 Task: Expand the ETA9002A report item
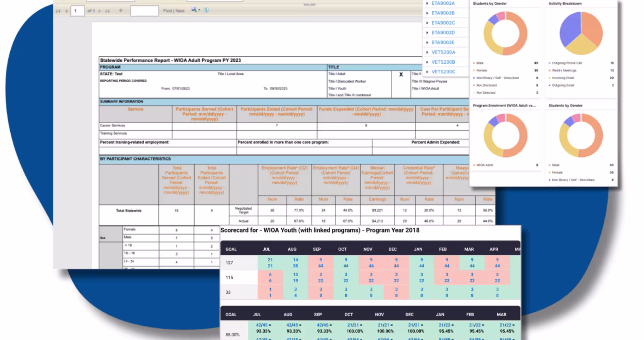pos(427,3)
